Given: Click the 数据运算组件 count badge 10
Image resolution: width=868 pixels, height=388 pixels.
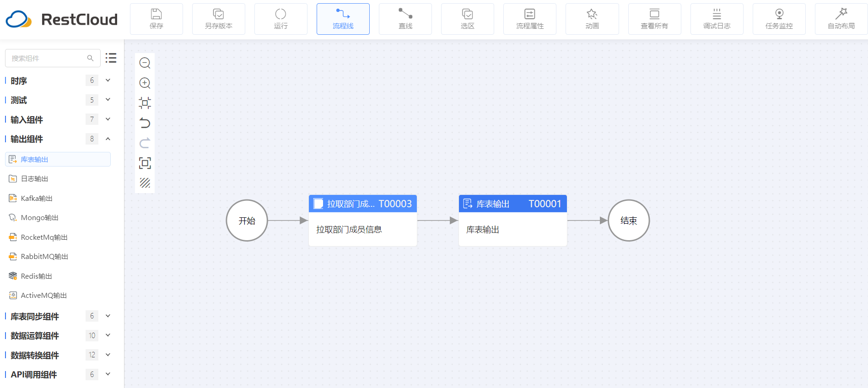Looking at the screenshot, I should tap(92, 335).
